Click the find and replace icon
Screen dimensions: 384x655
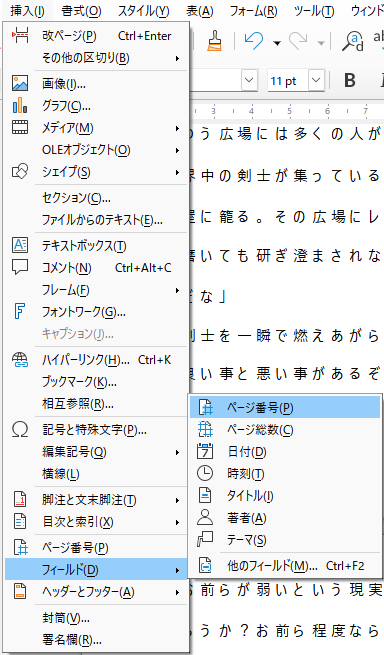(x=352, y=41)
